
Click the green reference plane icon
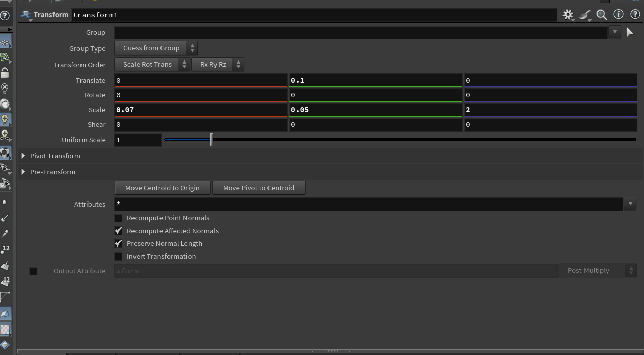(x=5, y=57)
